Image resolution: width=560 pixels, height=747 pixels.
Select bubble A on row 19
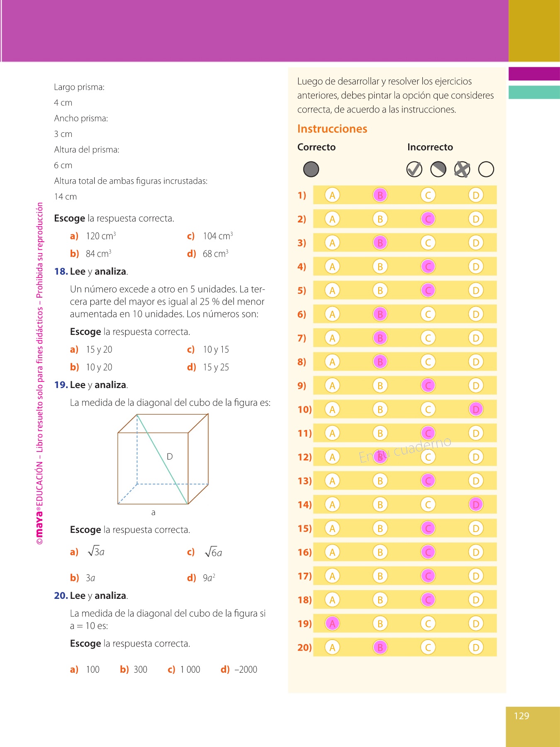[x=332, y=624]
